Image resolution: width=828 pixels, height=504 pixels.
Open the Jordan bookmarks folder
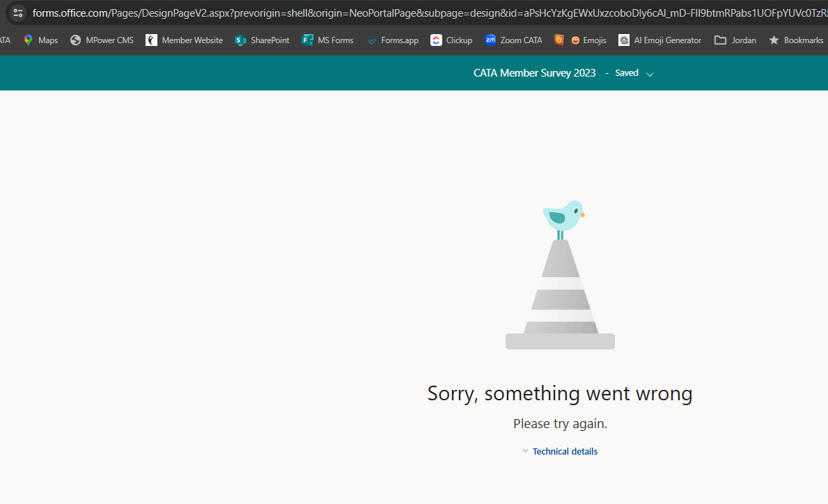[735, 40]
